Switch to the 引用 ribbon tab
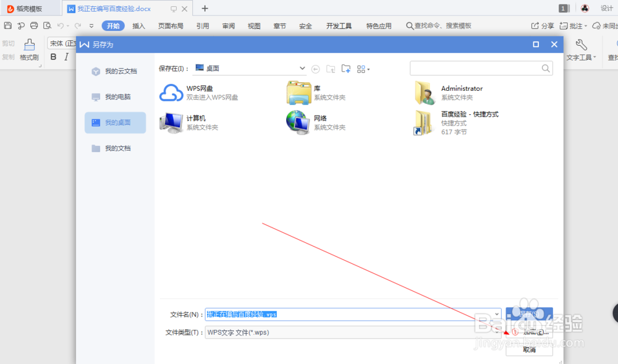The width and height of the screenshot is (618, 364). click(x=203, y=26)
